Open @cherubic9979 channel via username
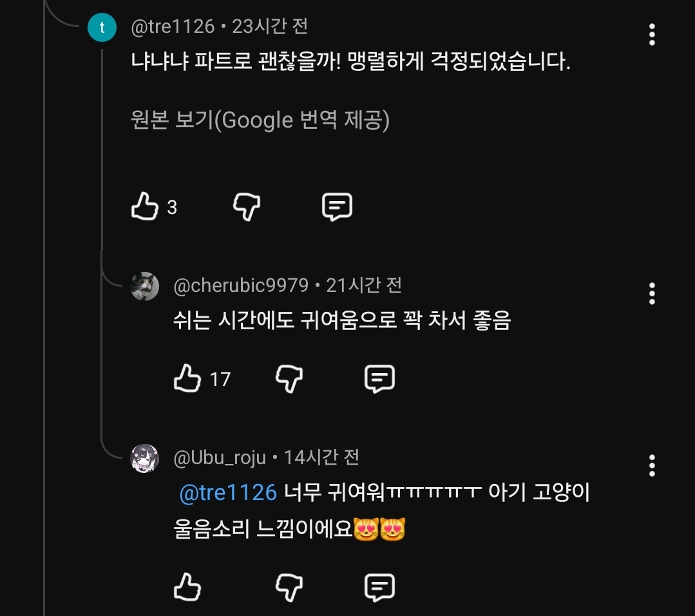The height and width of the screenshot is (616, 695). click(x=241, y=285)
